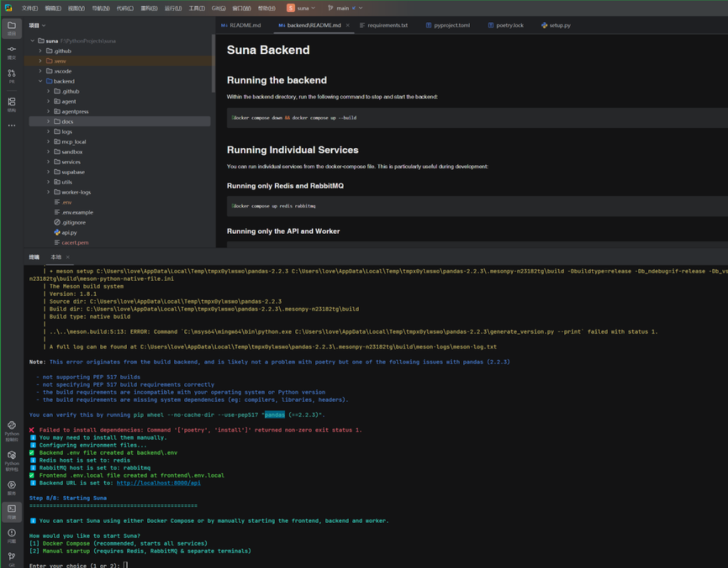Open the 代码 (Code) menu

point(125,8)
